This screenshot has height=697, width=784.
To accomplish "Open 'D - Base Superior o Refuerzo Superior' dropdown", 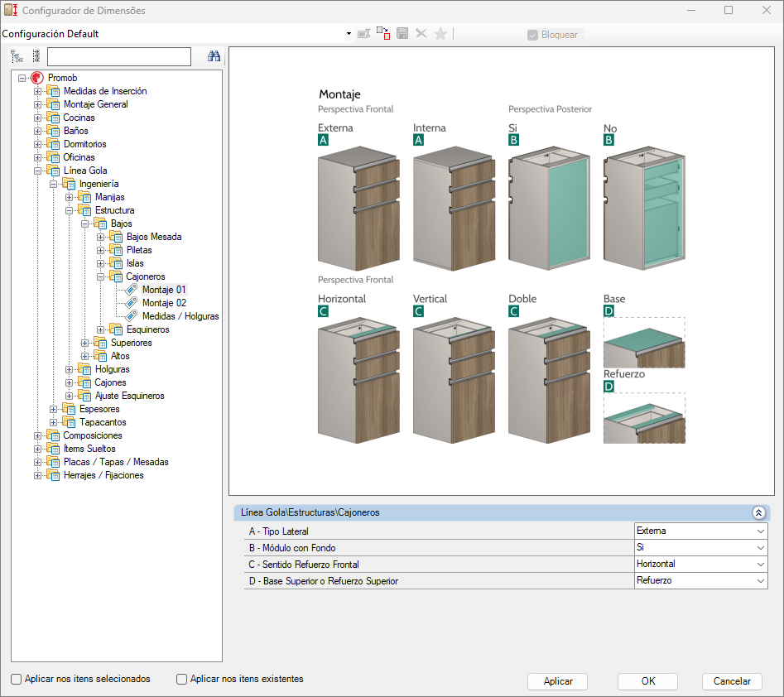I will [760, 581].
